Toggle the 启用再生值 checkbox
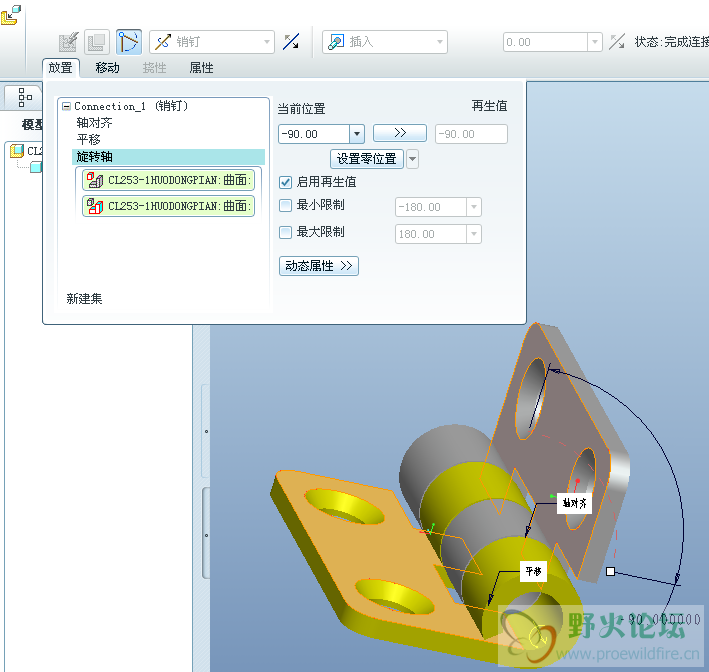Viewport: 709px width, 672px height. click(285, 182)
